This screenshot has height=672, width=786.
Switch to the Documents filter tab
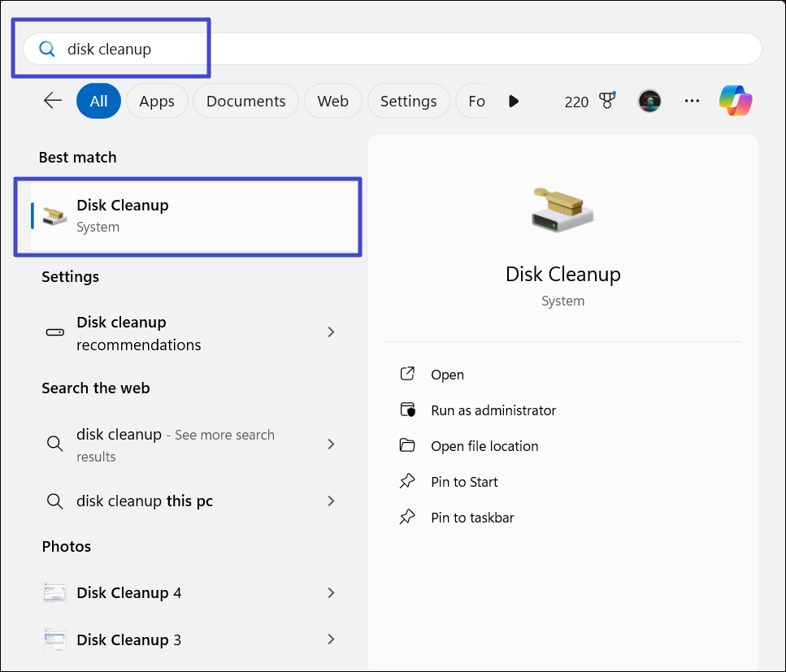pos(245,101)
